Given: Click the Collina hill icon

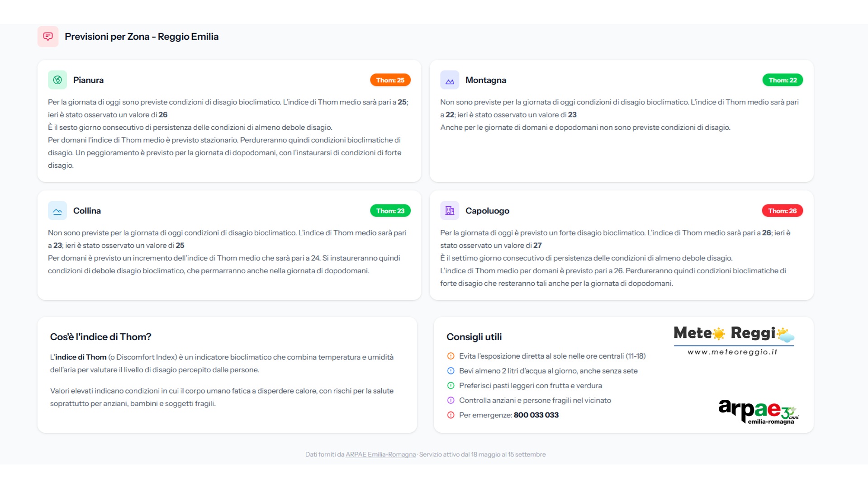Looking at the screenshot, I should point(57,211).
